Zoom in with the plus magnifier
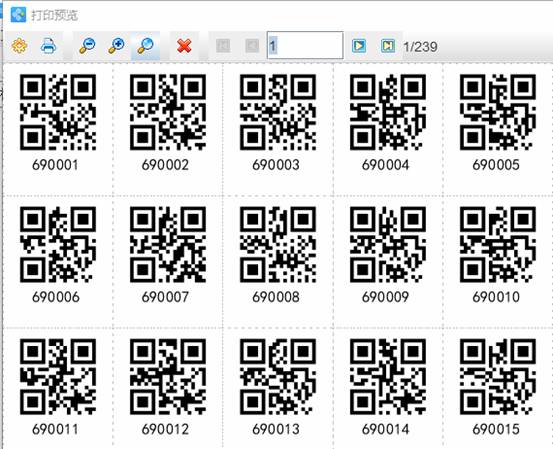This screenshot has width=553, height=449. pyautogui.click(x=116, y=46)
